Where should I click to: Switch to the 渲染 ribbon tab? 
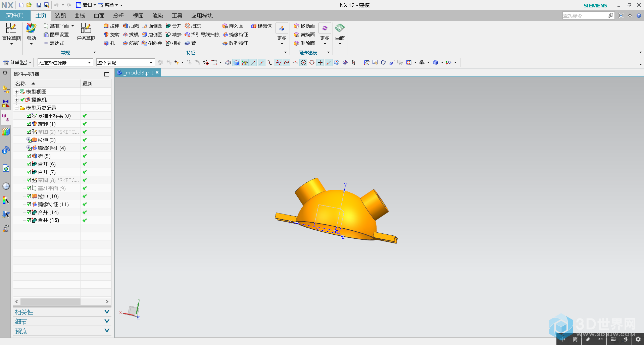coord(158,15)
